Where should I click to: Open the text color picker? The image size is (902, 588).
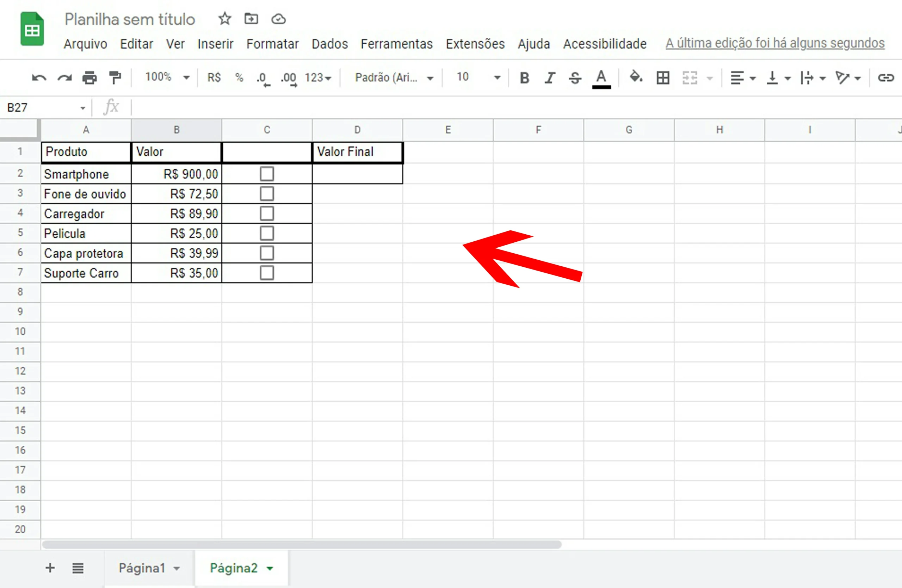(x=601, y=79)
